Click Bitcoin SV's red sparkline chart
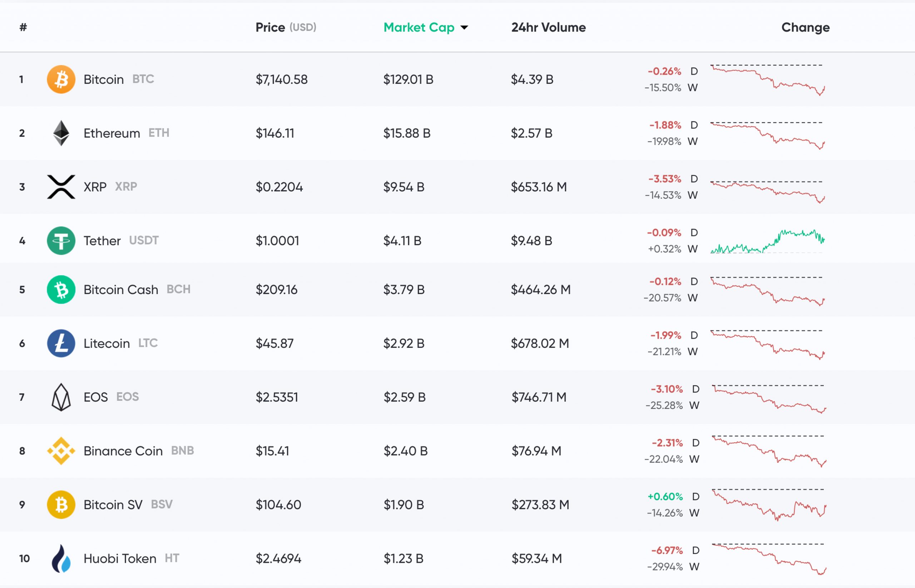Viewport: 915px width, 588px height. (x=768, y=505)
